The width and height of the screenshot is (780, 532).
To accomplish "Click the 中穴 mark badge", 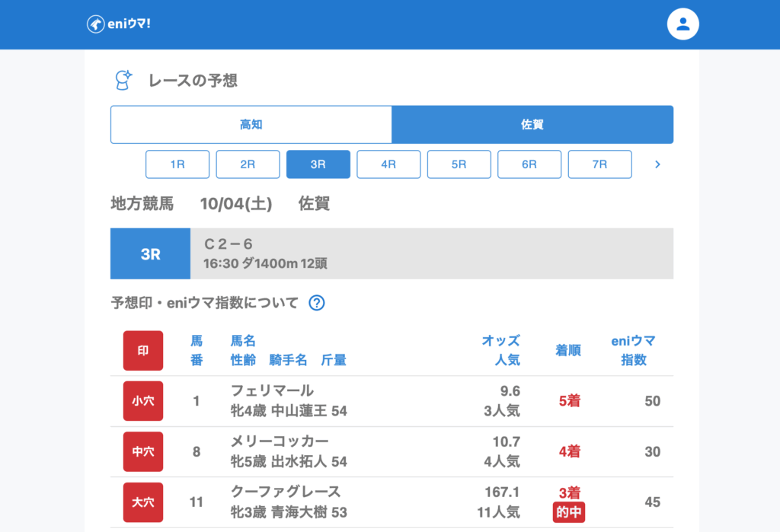I will click(x=143, y=451).
